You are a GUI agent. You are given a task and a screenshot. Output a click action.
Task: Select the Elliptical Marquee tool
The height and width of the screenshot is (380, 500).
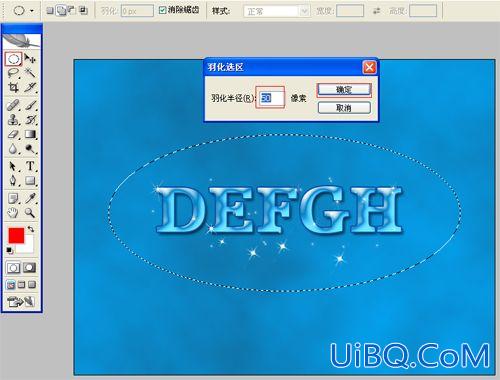pos(13,59)
